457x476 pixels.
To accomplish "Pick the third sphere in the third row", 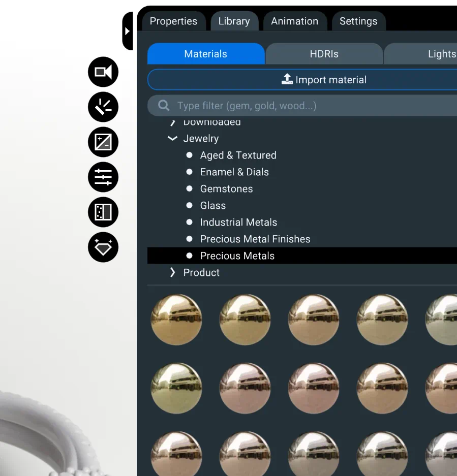I will point(314,454).
